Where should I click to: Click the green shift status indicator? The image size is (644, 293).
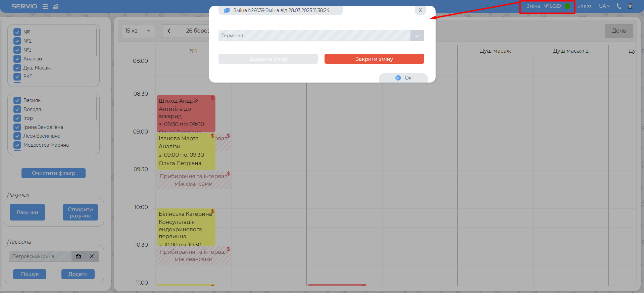click(567, 6)
